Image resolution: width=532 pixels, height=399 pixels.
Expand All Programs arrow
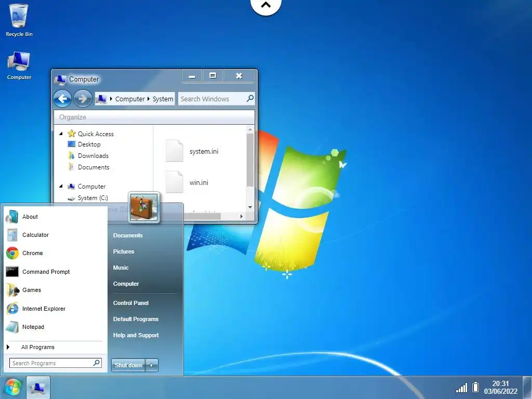8,347
